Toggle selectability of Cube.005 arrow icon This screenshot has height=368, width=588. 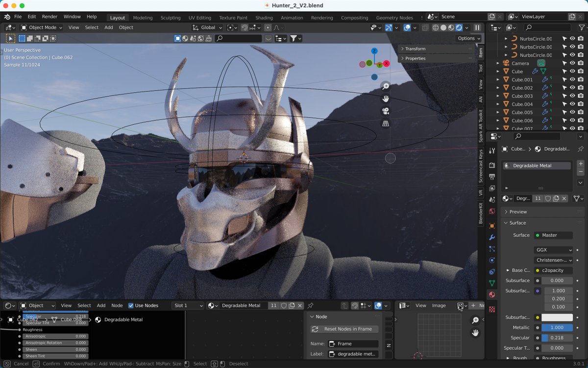point(564,112)
